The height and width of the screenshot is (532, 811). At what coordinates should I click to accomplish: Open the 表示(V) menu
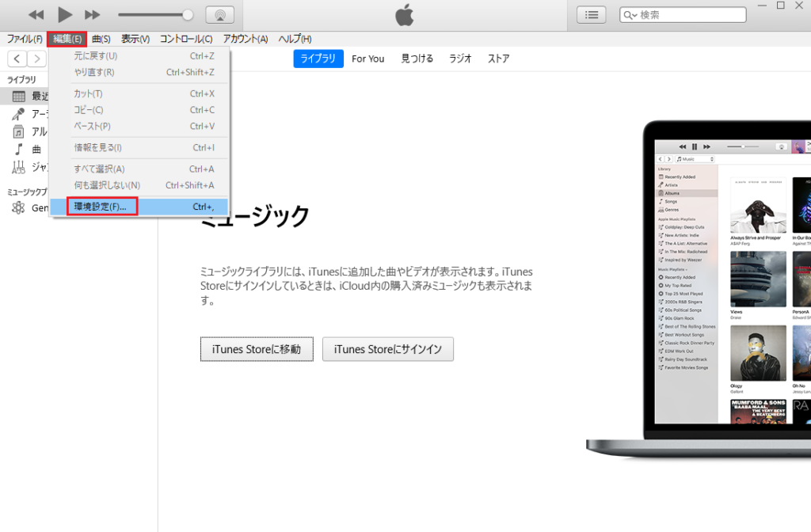tap(135, 39)
